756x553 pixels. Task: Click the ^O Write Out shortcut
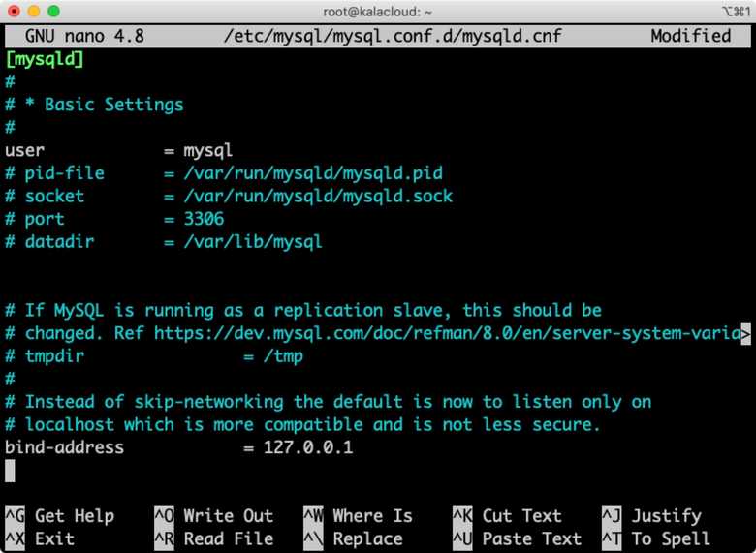[214, 516]
